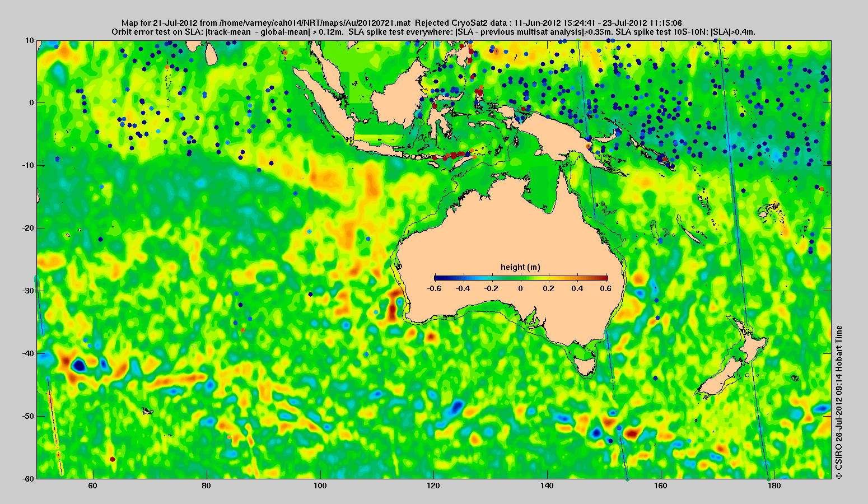
Task: Click the longitude 120 axis label
Action: coord(434,486)
